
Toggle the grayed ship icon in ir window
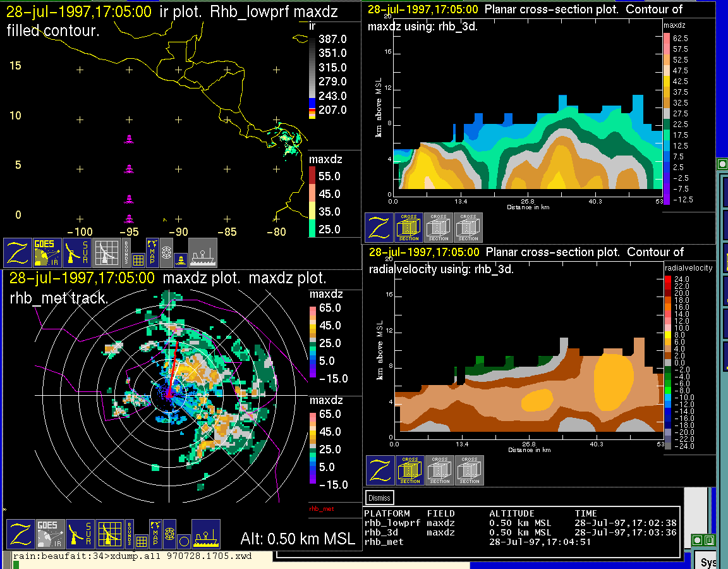(203, 253)
